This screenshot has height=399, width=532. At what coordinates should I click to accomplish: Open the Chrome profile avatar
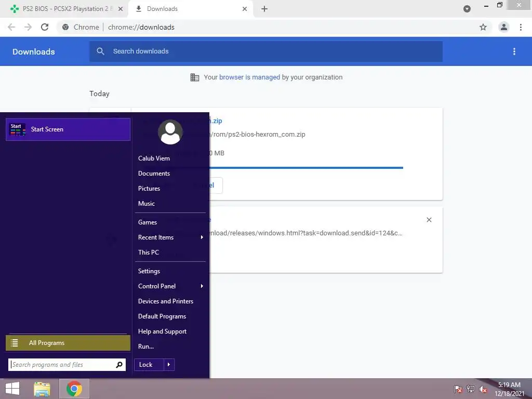click(504, 27)
